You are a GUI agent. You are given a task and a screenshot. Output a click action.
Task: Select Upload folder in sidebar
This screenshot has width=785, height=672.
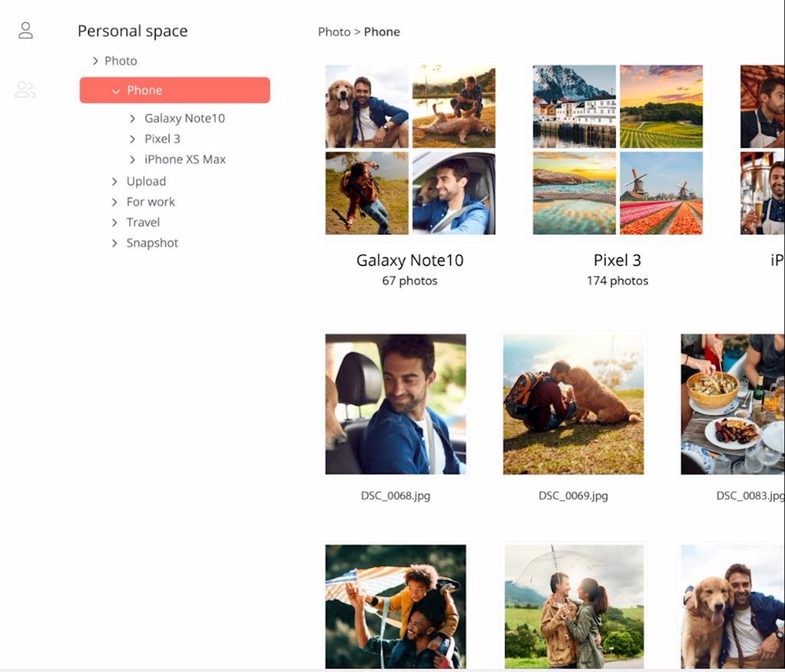(146, 182)
